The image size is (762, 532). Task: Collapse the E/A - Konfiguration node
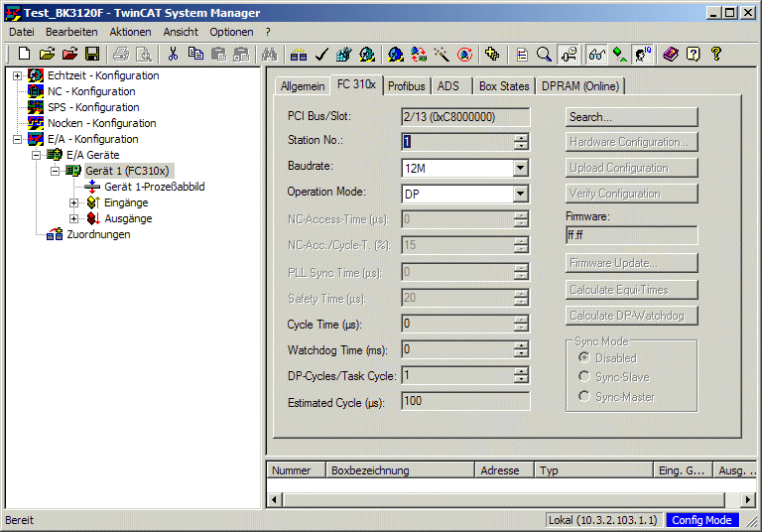click(17, 139)
